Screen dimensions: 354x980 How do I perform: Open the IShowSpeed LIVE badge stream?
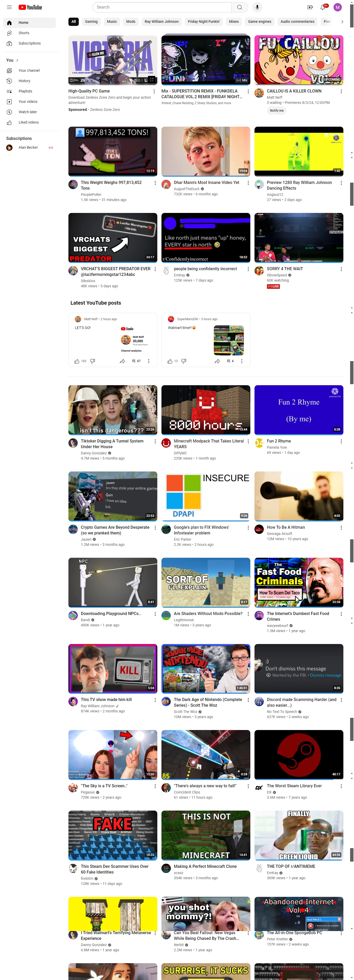coord(273,287)
